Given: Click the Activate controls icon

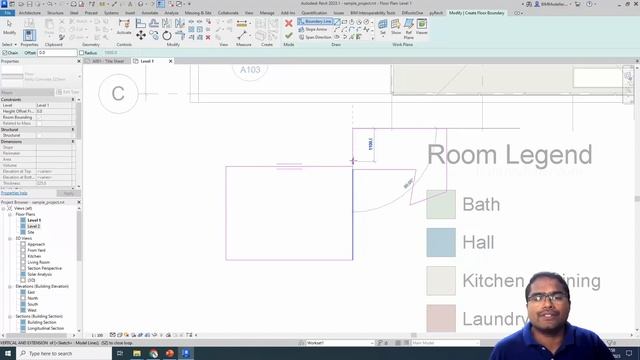Looking at the screenshot, I should tap(124, 27).
